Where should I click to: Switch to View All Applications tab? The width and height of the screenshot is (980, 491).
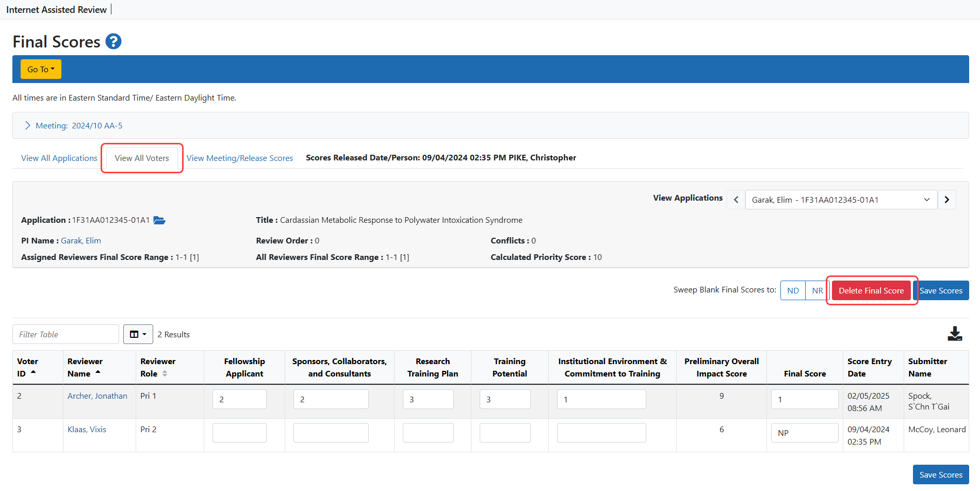tap(59, 158)
